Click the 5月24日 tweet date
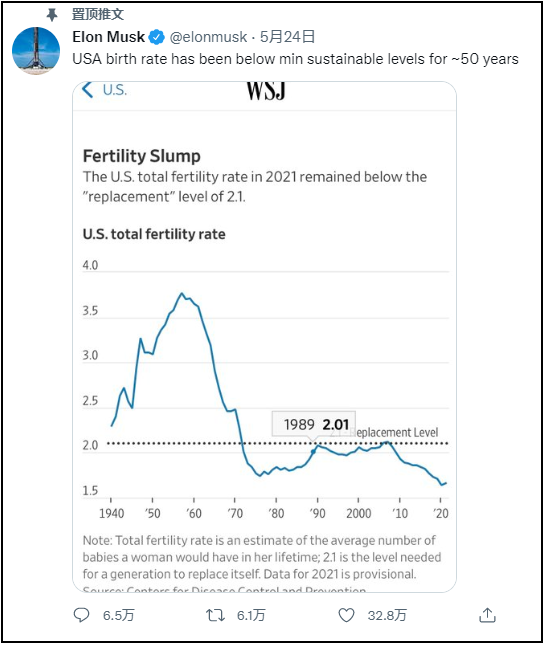This screenshot has height=645, width=545. 287,37
